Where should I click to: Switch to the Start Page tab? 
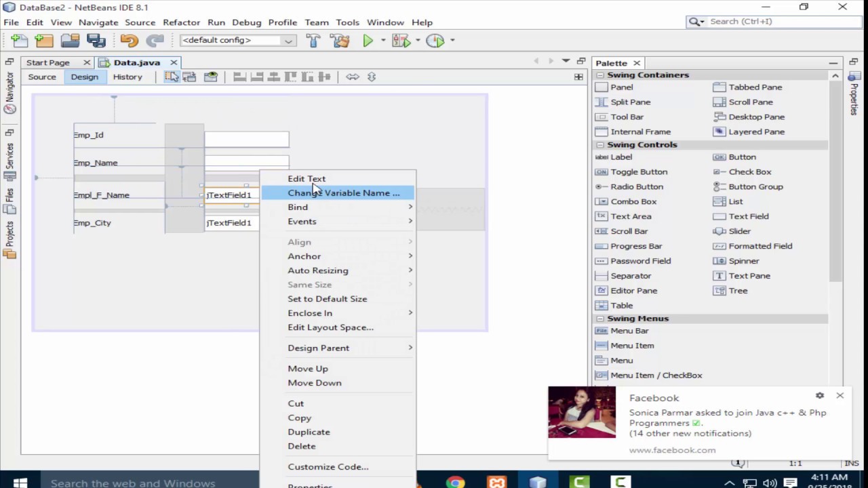click(48, 62)
